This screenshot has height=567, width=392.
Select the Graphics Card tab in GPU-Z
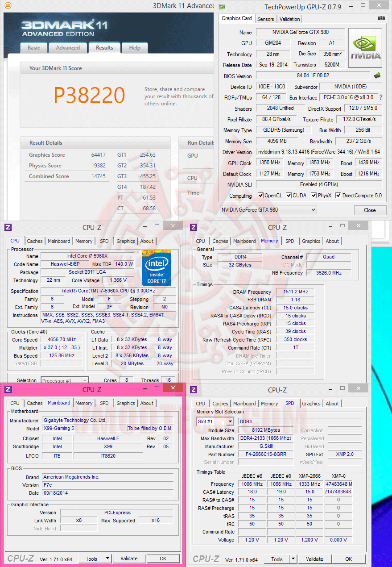(x=237, y=18)
